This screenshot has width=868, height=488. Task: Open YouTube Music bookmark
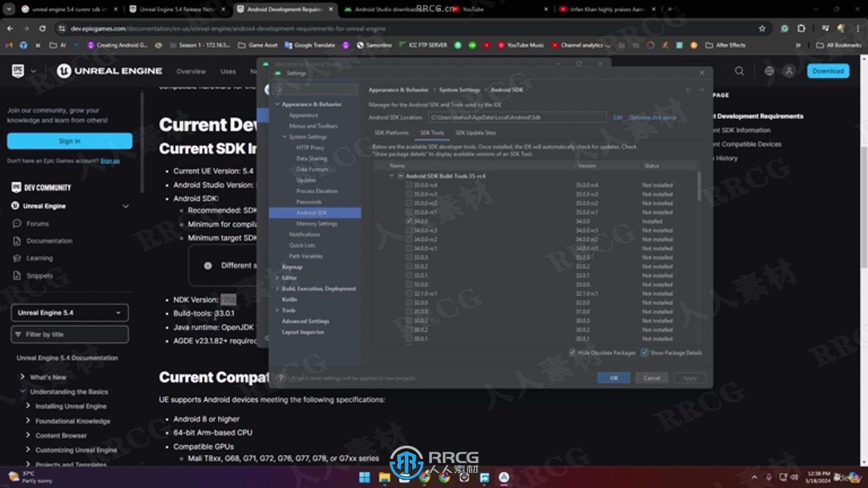(x=521, y=45)
